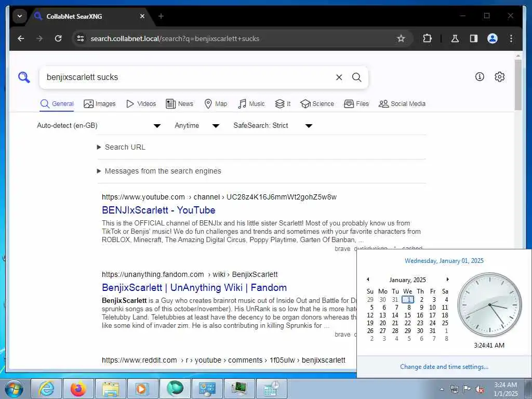Open the Windows Start menu

[14, 389]
